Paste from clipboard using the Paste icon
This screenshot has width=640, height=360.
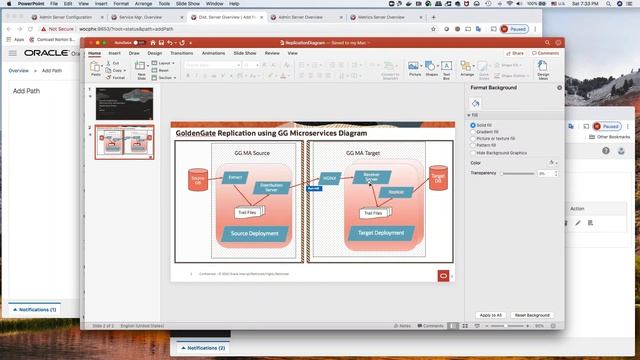coord(95,67)
